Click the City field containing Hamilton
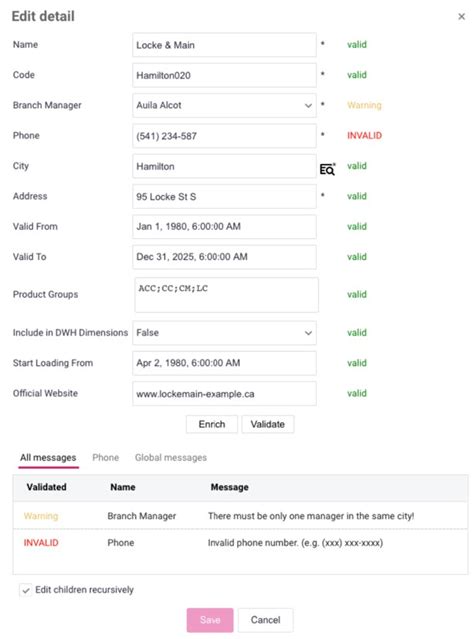 pyautogui.click(x=224, y=166)
